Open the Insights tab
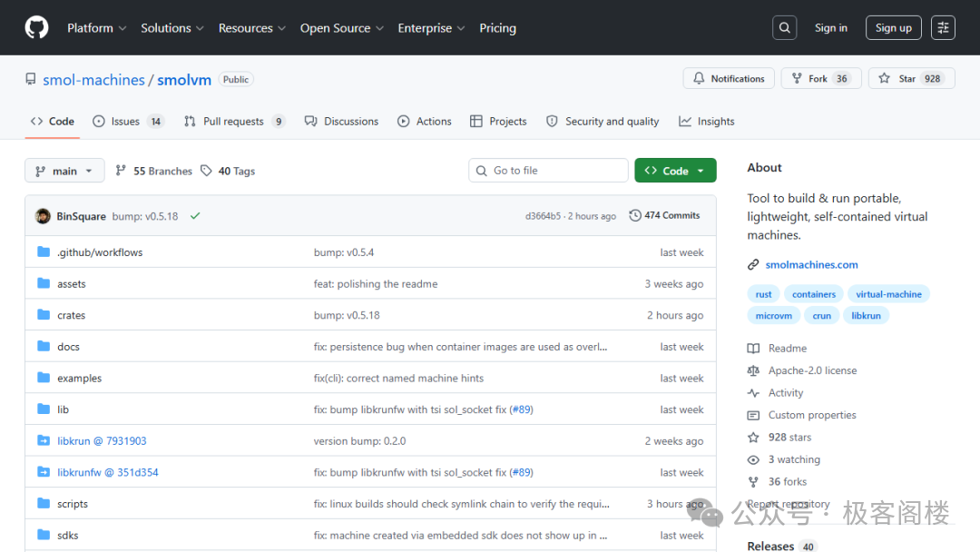Image resolution: width=980 pixels, height=552 pixels. coord(706,122)
